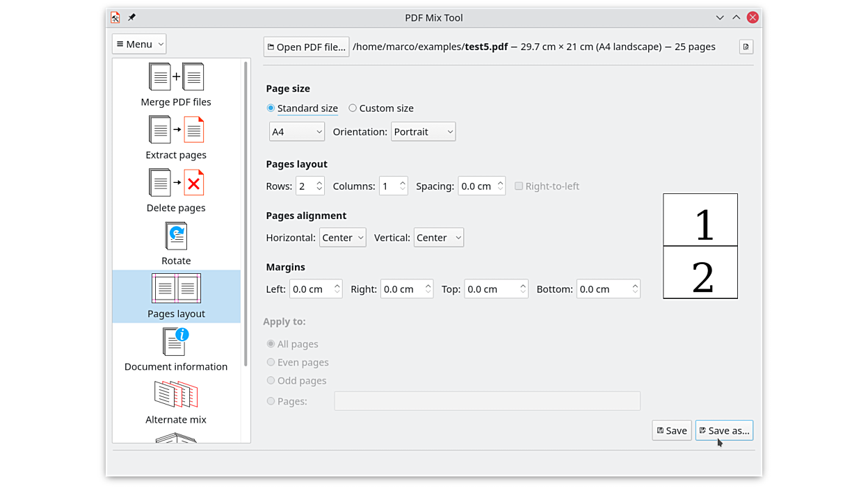
Task: Select the Standard size radio button
Action: (271, 108)
